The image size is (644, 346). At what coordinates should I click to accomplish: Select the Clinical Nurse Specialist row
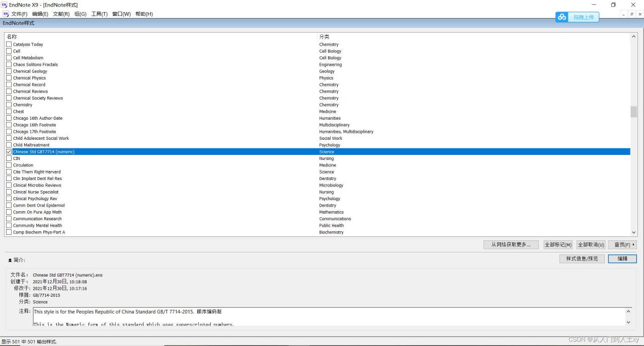coord(317,192)
